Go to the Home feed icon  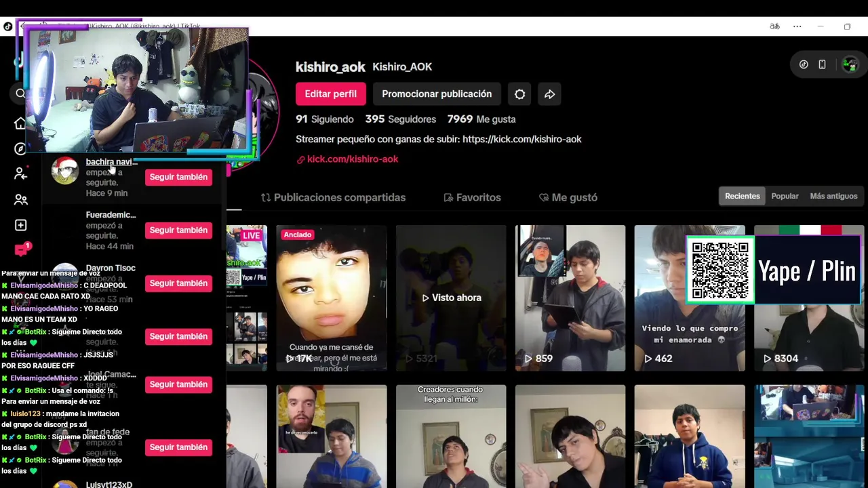pos(20,123)
